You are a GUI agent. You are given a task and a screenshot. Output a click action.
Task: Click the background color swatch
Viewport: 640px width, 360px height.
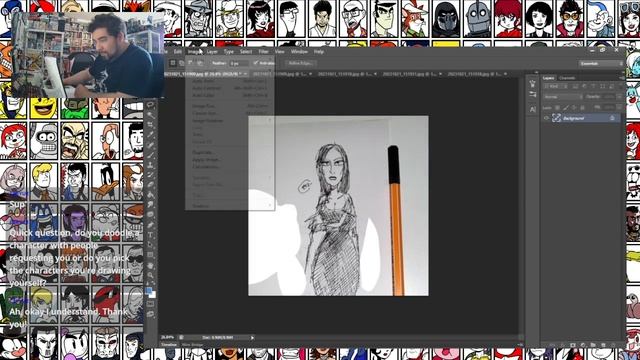pos(153,294)
